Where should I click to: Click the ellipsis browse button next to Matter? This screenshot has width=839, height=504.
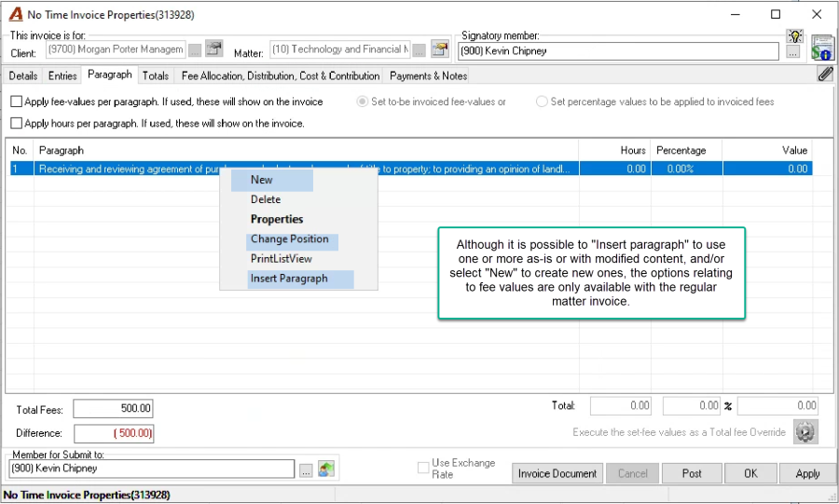[x=419, y=51]
